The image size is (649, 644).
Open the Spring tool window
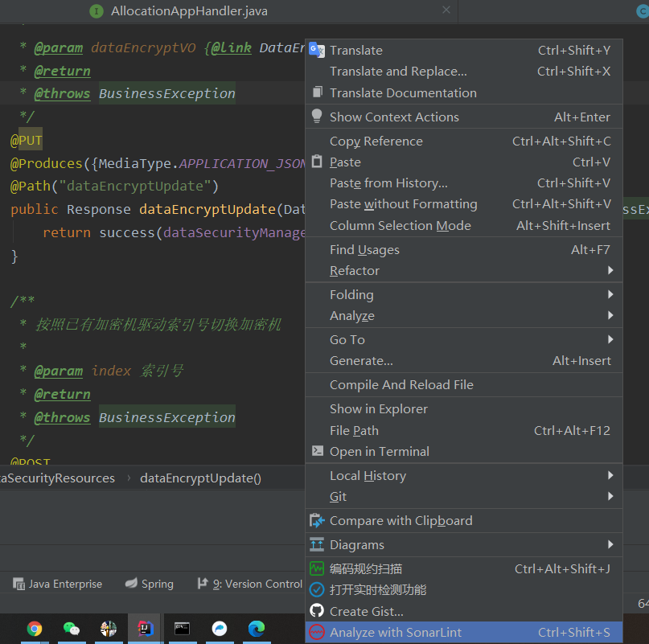click(x=150, y=585)
